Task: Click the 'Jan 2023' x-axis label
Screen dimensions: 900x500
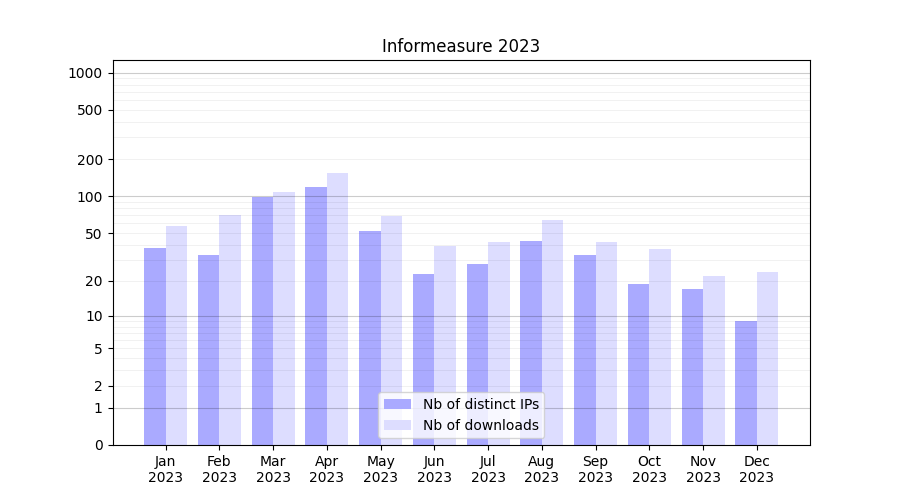Action: coord(166,469)
